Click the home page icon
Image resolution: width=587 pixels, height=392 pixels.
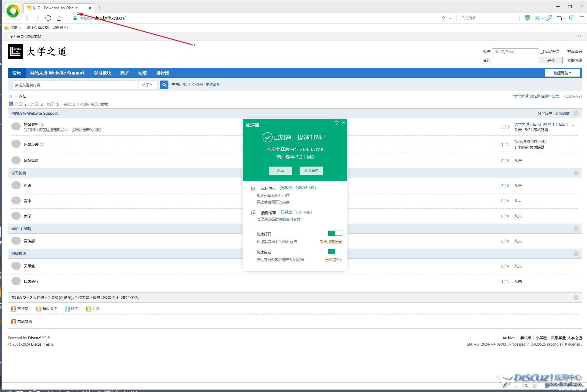coord(59,18)
